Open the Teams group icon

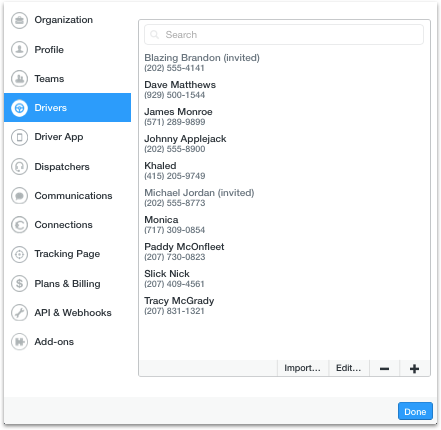19,79
